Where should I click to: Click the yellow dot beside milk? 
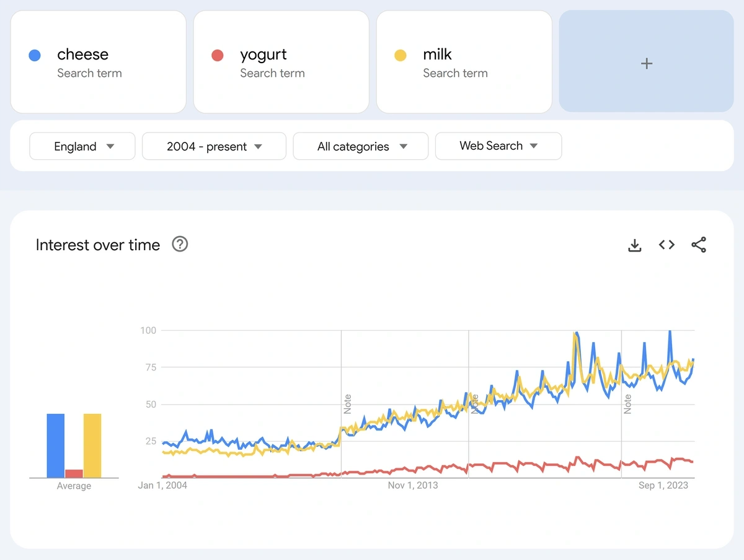pyautogui.click(x=401, y=56)
